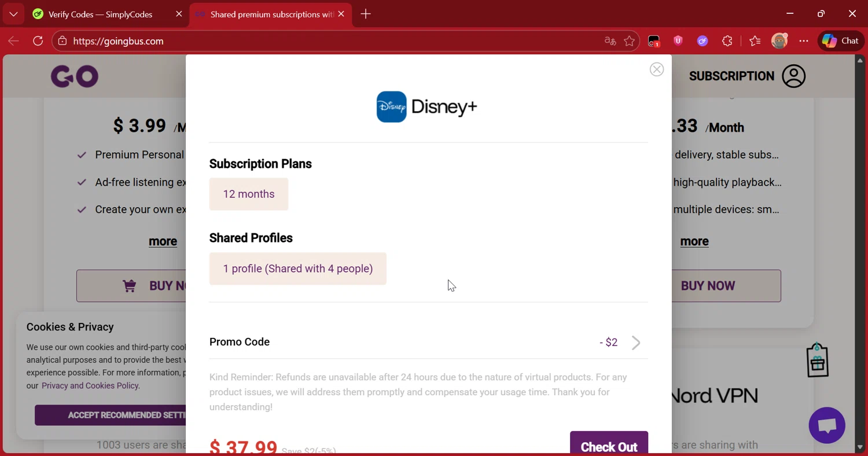Open the extension with red badge
This screenshot has width=868, height=456.
[654, 41]
